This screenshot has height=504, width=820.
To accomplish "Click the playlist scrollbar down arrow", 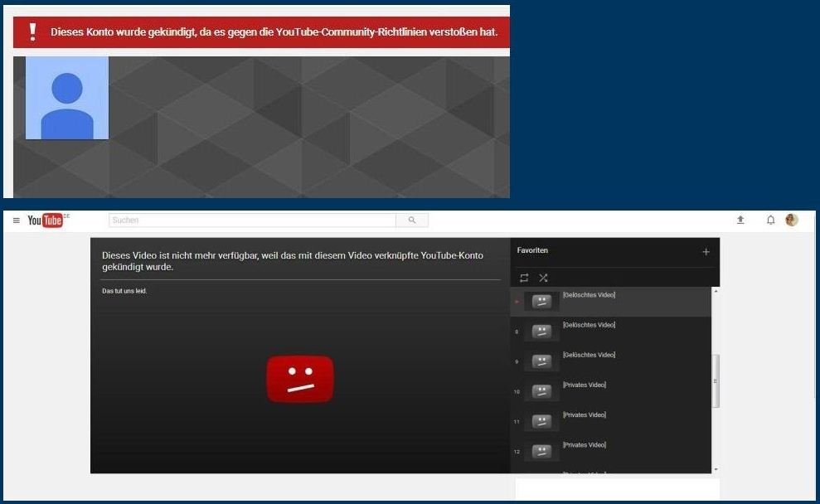I will click(x=716, y=469).
